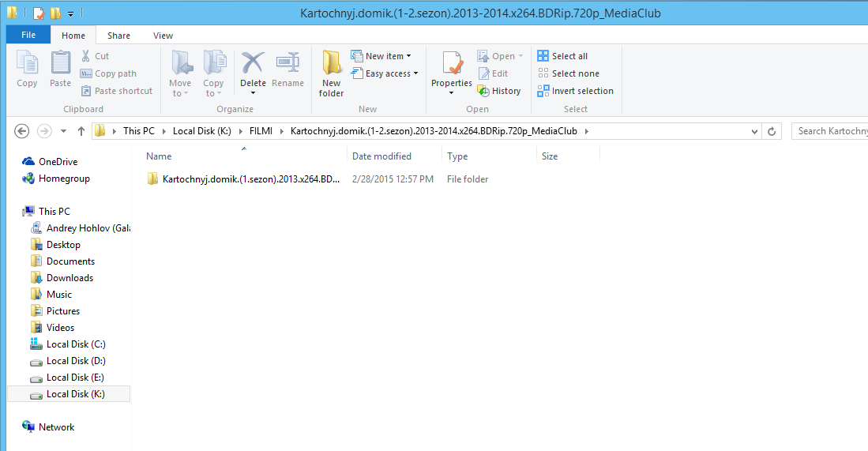Click Invert selection in the ribbon

click(x=576, y=91)
